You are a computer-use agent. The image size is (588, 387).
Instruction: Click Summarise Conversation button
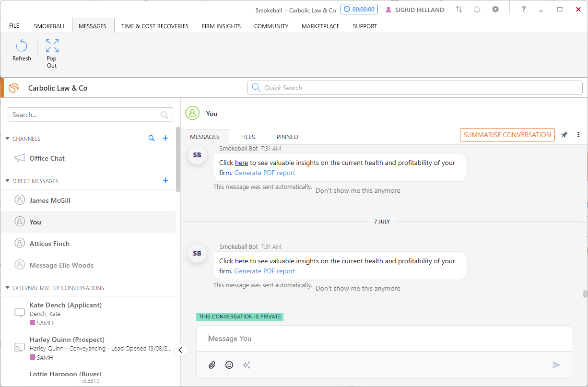pos(507,135)
